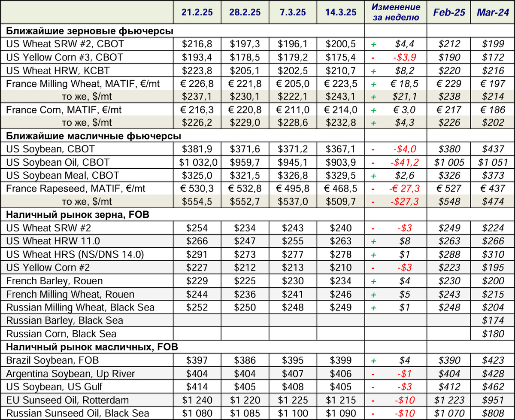This screenshot has width=515, height=420.
Task: Click the $509,7 value cell
Action: tap(341, 202)
